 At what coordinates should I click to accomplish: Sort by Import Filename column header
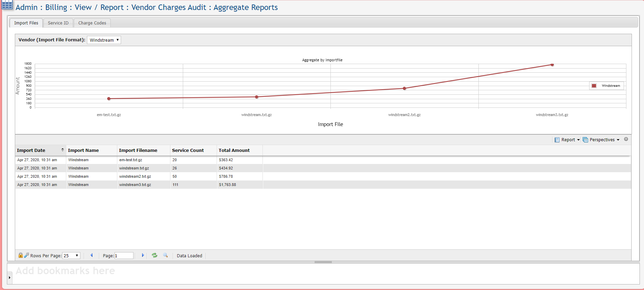tap(143, 150)
